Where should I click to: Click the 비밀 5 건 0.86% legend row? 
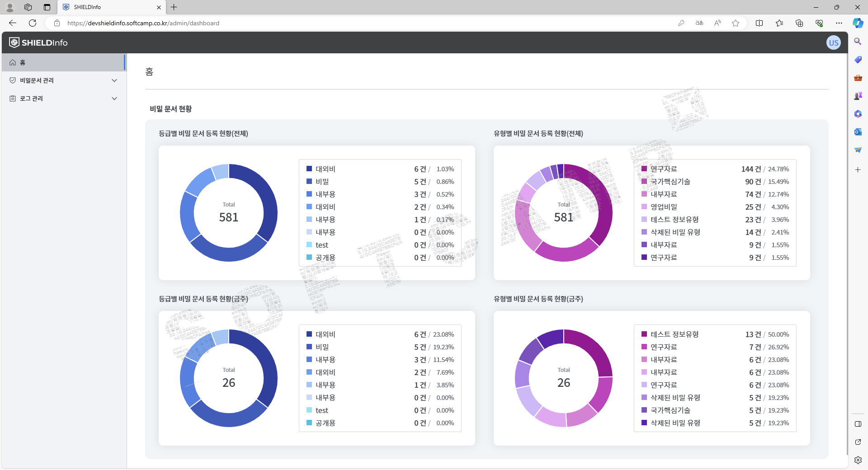tap(380, 182)
